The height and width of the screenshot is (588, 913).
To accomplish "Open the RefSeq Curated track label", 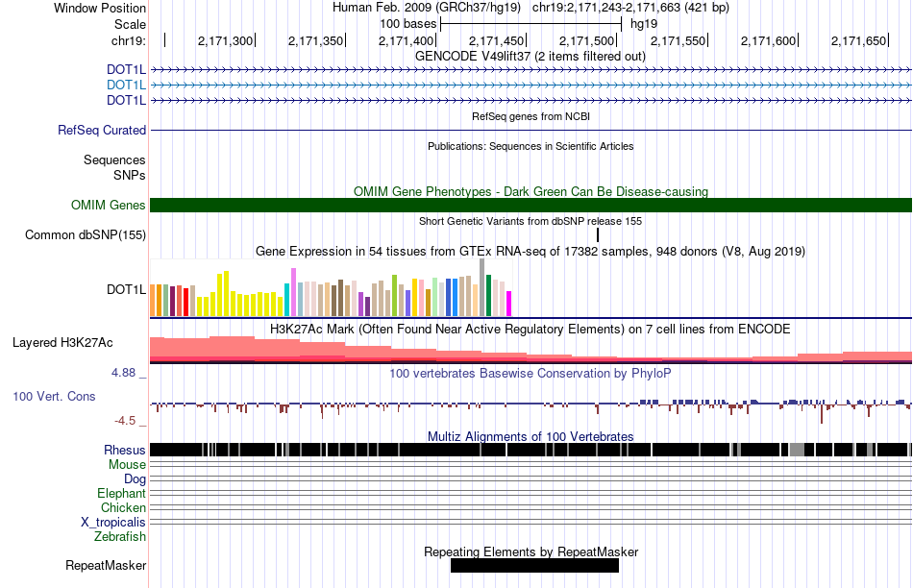I will tap(101, 131).
